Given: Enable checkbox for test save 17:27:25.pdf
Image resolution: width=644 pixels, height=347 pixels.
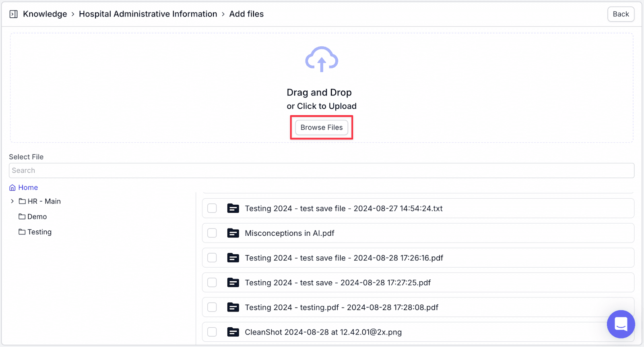Looking at the screenshot, I should pyautogui.click(x=212, y=283).
